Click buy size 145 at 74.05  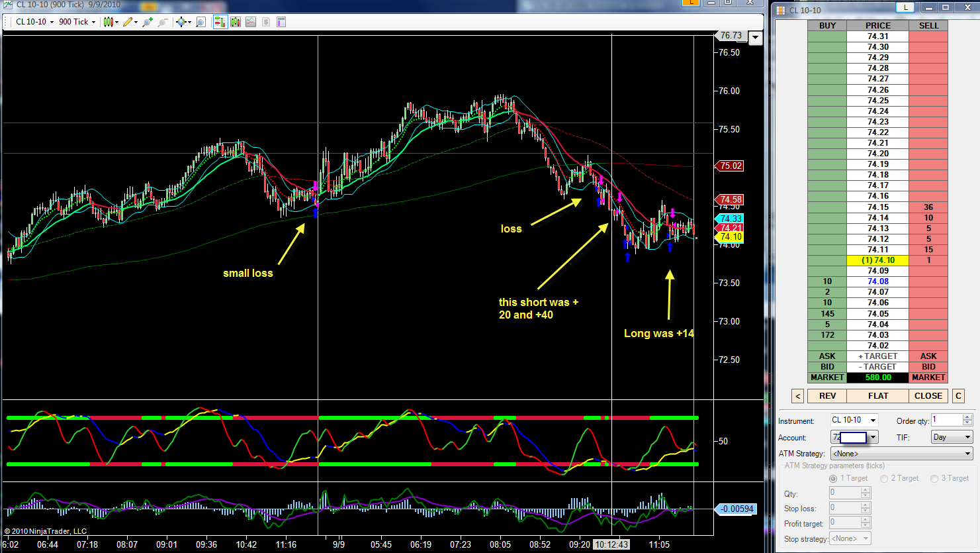coord(827,314)
